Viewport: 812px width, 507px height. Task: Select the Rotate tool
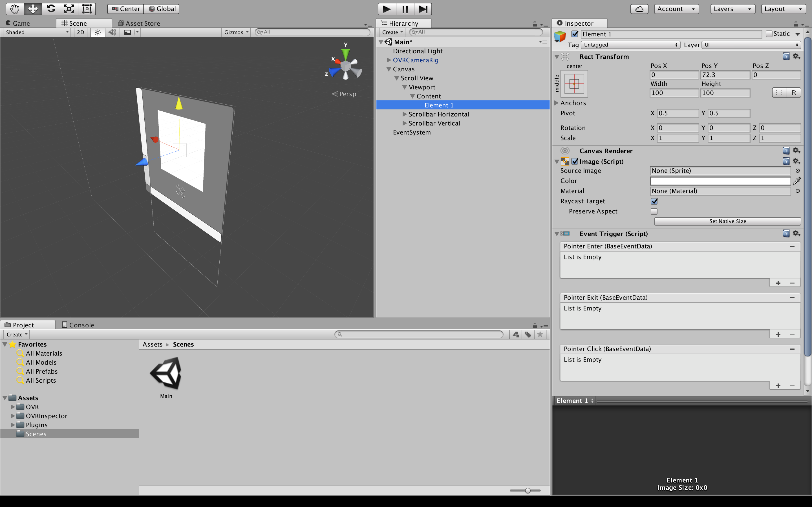(x=51, y=9)
